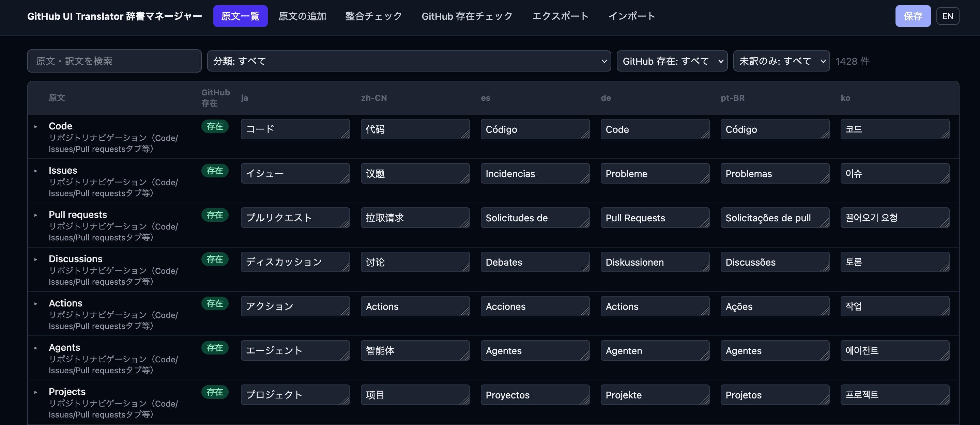Edit the Japanese field プルリクエスト
The image size is (980, 425).
pos(295,218)
